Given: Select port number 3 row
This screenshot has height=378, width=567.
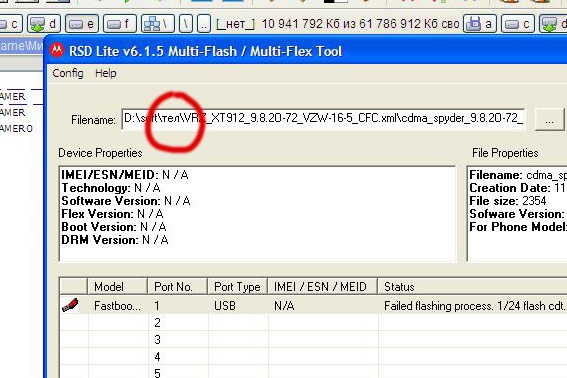Looking at the screenshot, I should coord(313,339).
